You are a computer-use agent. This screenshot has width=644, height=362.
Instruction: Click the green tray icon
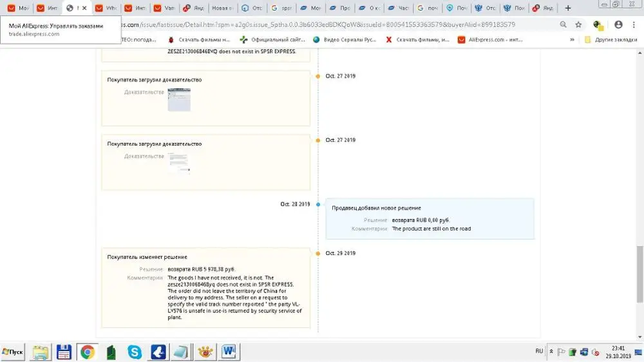pos(573,352)
